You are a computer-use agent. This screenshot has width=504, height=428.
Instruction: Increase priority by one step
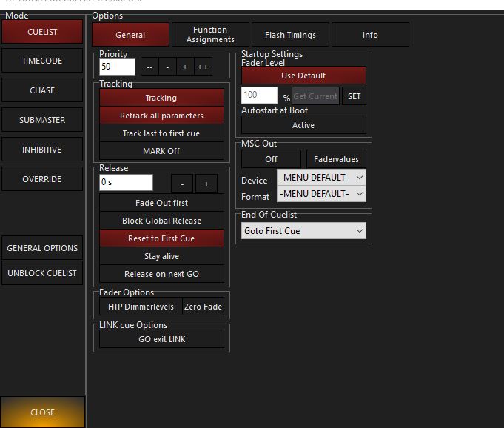185,67
